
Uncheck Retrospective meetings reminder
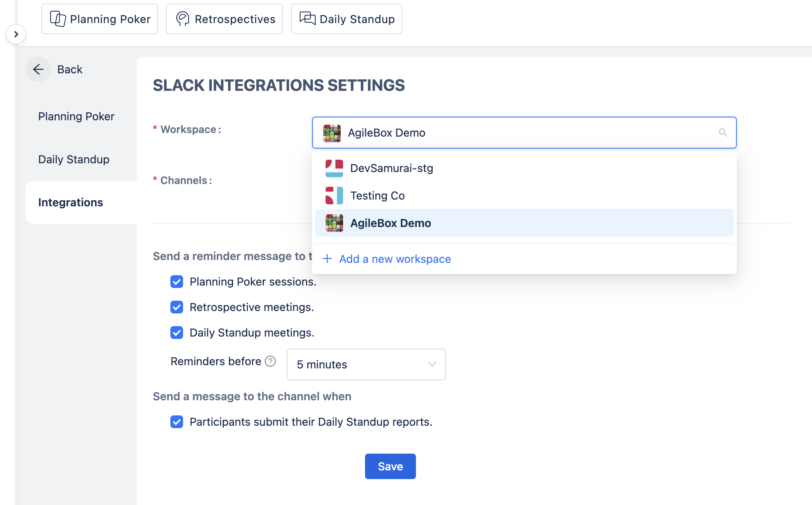(x=177, y=307)
